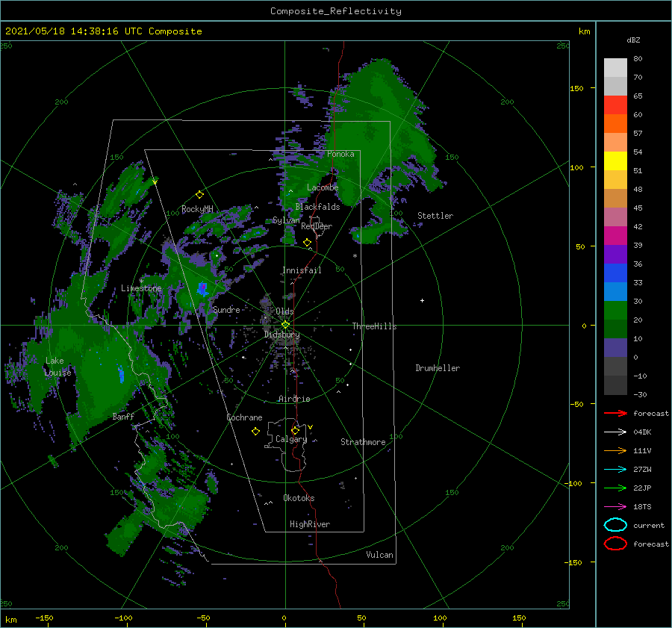Click the blue echo core east of Lake Louise

[121, 374]
